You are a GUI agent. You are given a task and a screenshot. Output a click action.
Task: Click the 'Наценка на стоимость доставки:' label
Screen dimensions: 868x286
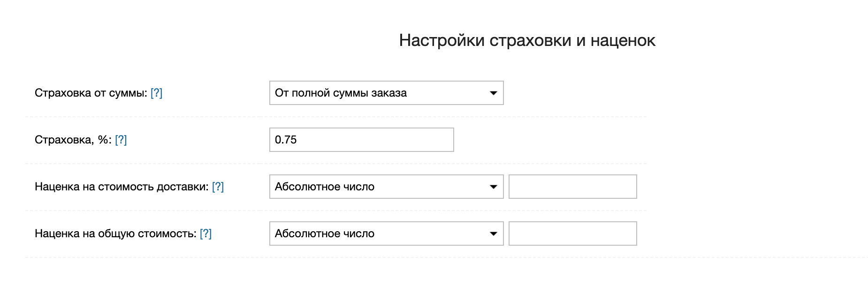121,187
